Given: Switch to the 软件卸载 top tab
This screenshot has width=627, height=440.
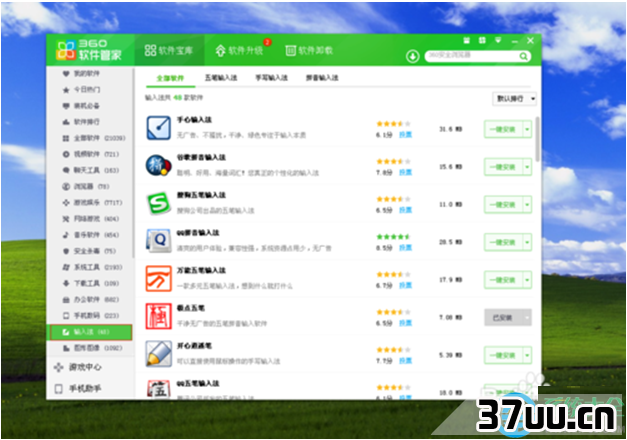Looking at the screenshot, I should click(309, 50).
